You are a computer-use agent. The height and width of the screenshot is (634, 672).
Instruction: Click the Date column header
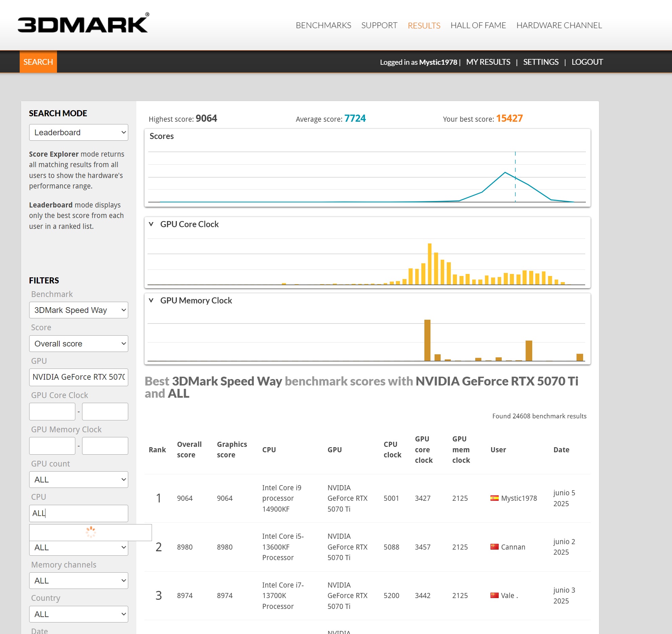click(561, 450)
